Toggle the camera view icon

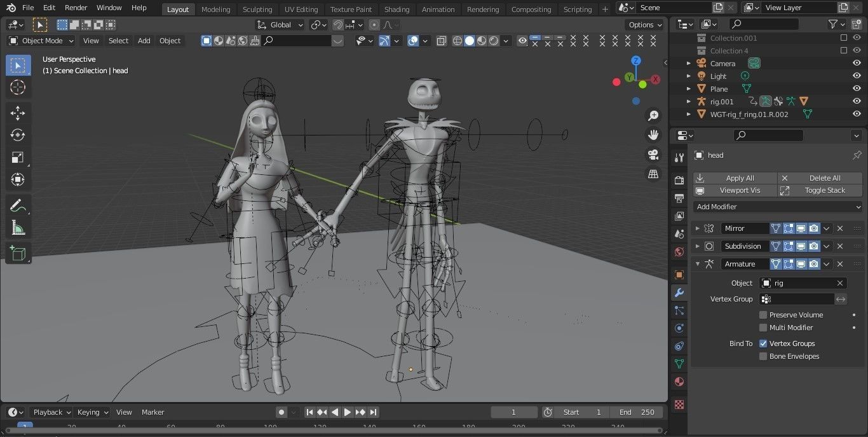click(653, 155)
